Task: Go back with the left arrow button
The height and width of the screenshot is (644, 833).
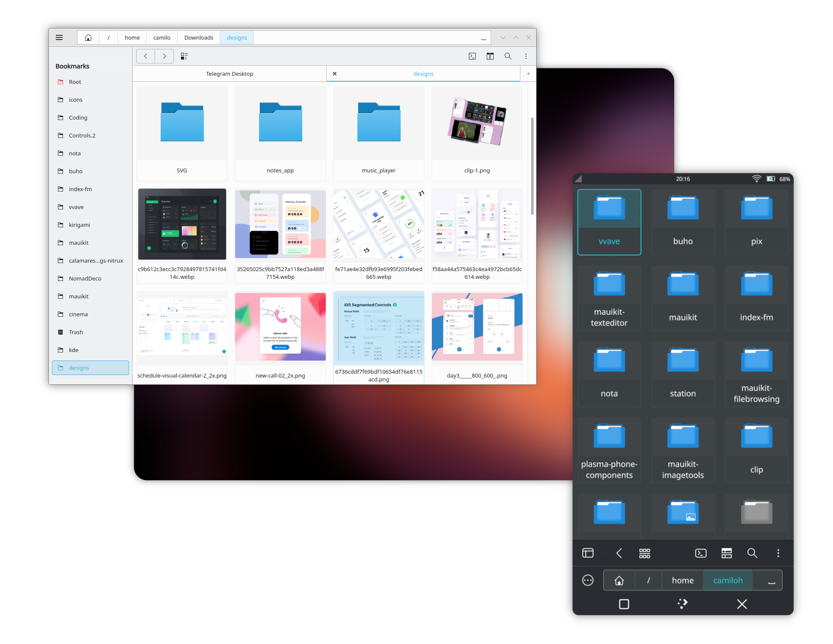Action: point(146,56)
